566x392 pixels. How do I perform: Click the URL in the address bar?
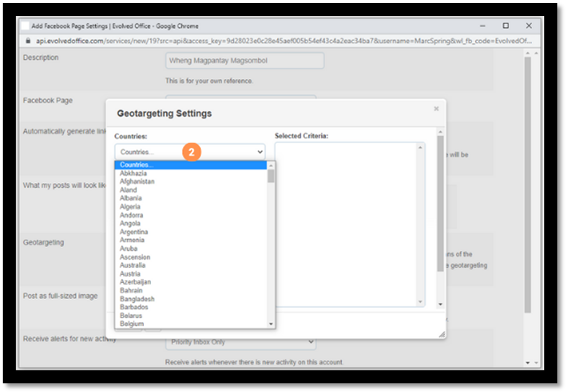283,41
